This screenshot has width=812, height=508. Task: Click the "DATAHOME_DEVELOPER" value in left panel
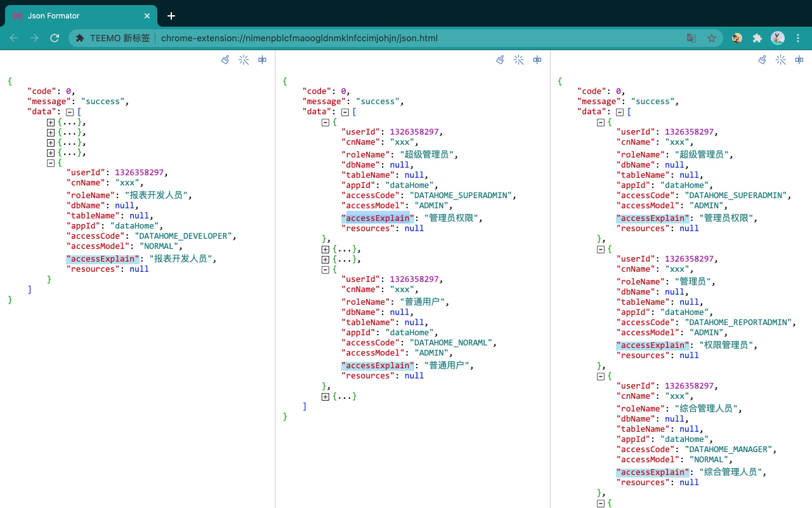tap(185, 236)
